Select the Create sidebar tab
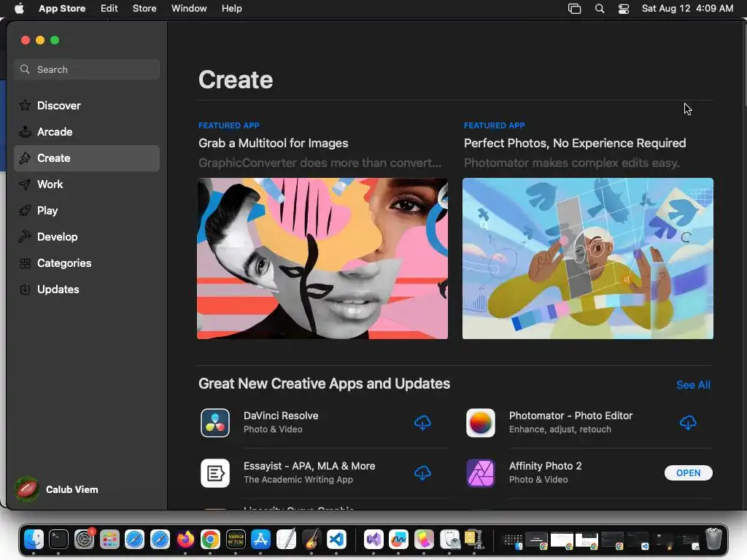The height and width of the screenshot is (560, 747). click(x=87, y=158)
